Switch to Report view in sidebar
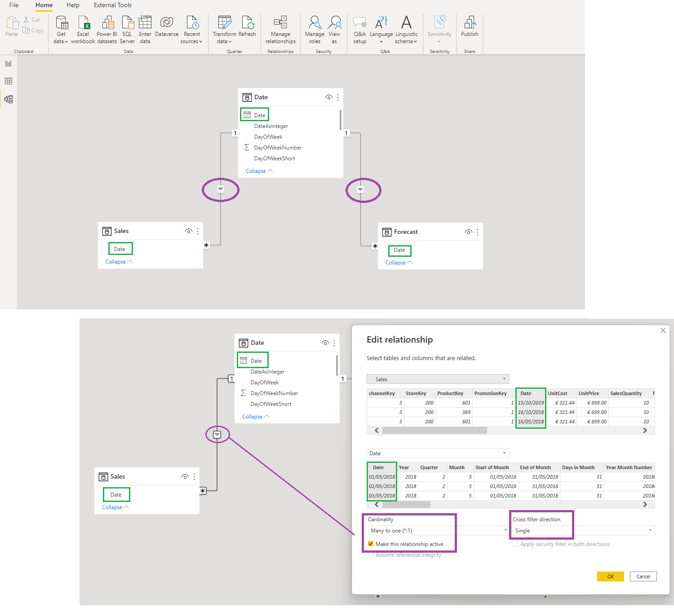 pos(9,63)
